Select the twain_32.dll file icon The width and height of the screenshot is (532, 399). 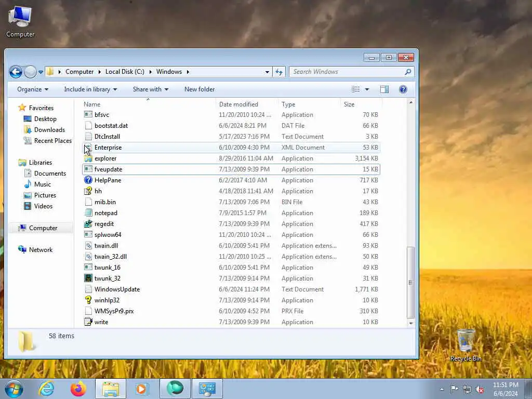(88, 257)
